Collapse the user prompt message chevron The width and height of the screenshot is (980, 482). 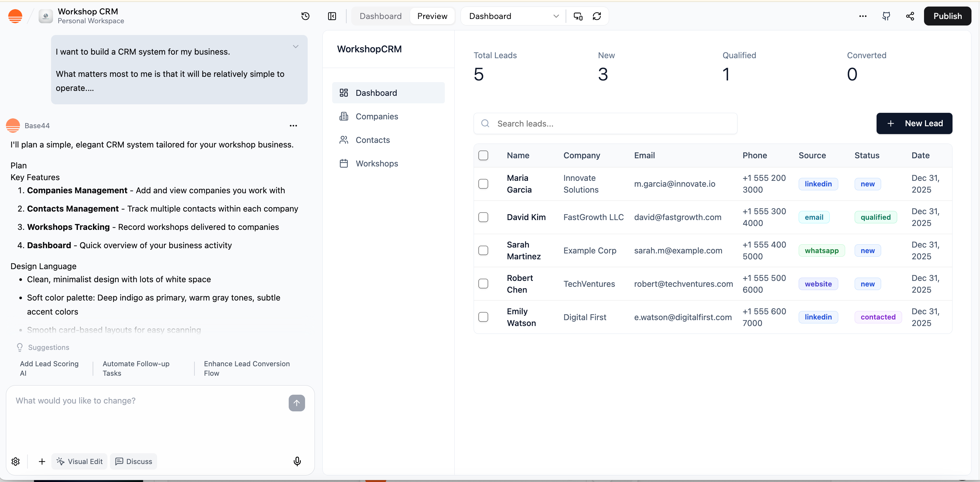tap(296, 46)
